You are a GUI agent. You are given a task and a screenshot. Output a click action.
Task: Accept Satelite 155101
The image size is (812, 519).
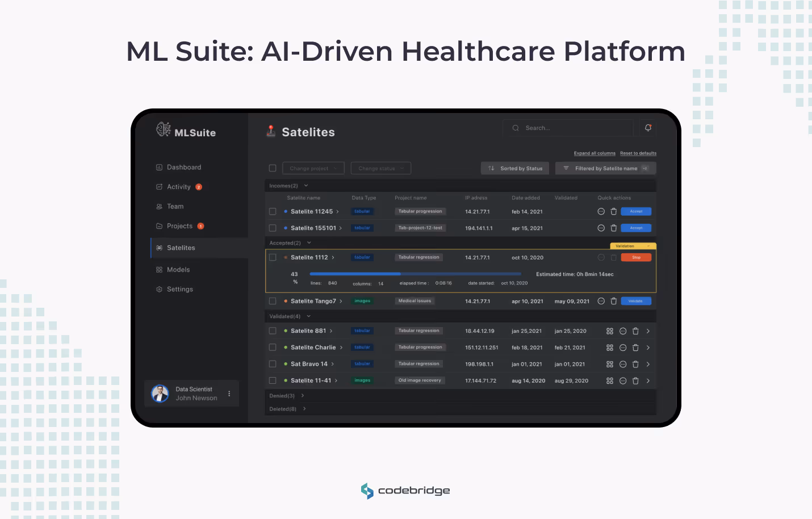click(x=636, y=228)
